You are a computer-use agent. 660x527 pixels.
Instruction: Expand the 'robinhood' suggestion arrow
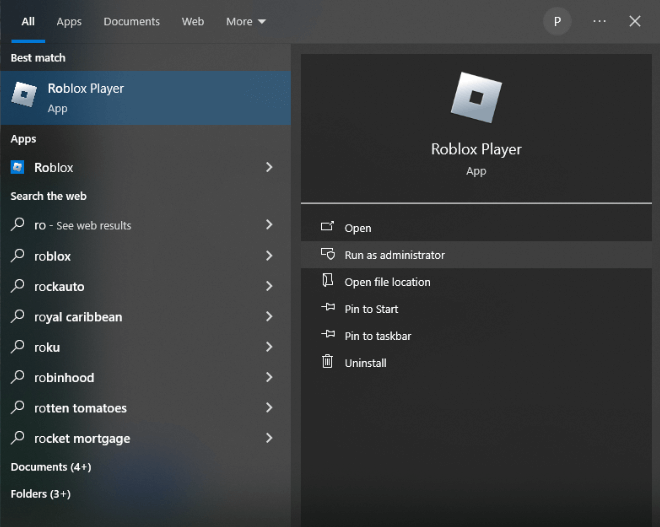coord(269,377)
